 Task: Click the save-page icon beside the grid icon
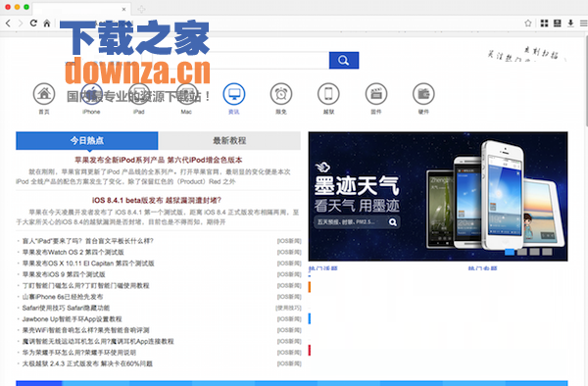click(x=558, y=24)
